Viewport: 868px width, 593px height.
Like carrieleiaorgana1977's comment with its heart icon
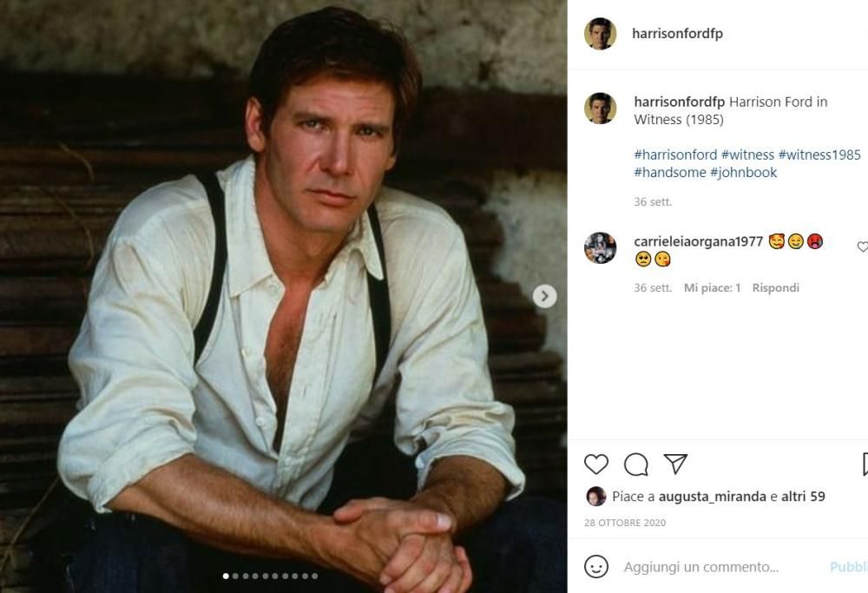[862, 247]
